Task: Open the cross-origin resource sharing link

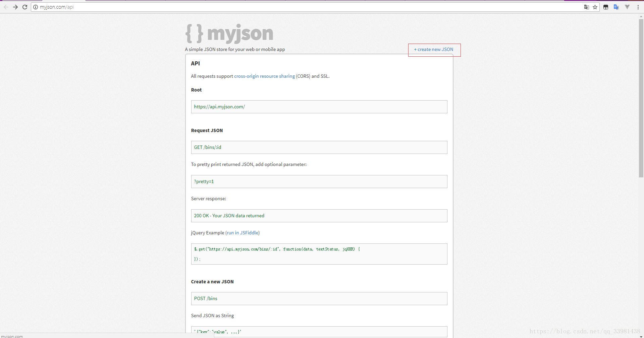Action: click(264, 76)
